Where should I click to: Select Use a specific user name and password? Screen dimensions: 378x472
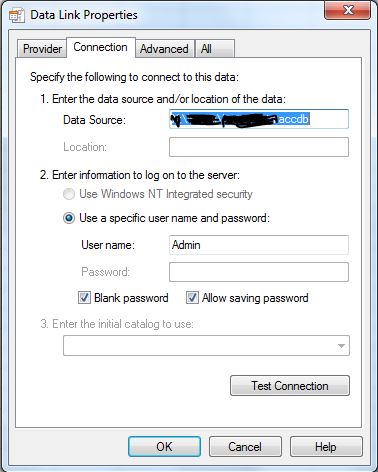[69, 218]
